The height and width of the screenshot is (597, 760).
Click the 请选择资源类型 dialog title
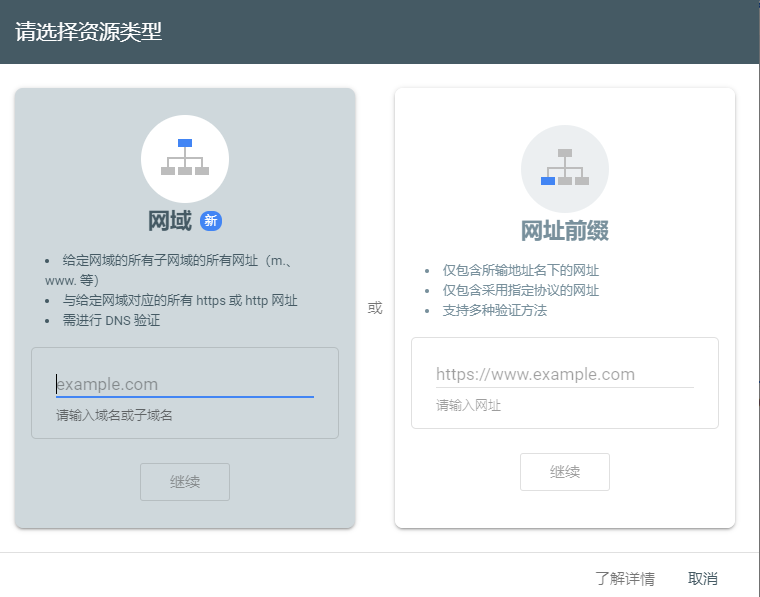pos(89,32)
